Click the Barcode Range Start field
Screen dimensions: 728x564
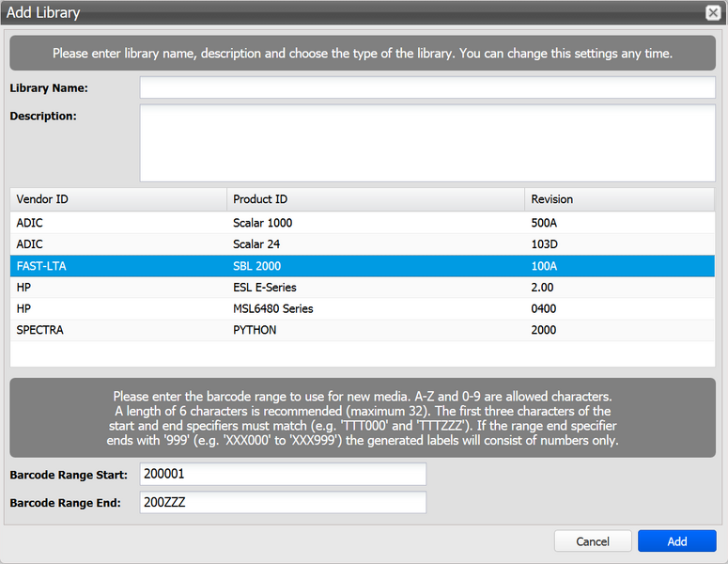(283, 475)
